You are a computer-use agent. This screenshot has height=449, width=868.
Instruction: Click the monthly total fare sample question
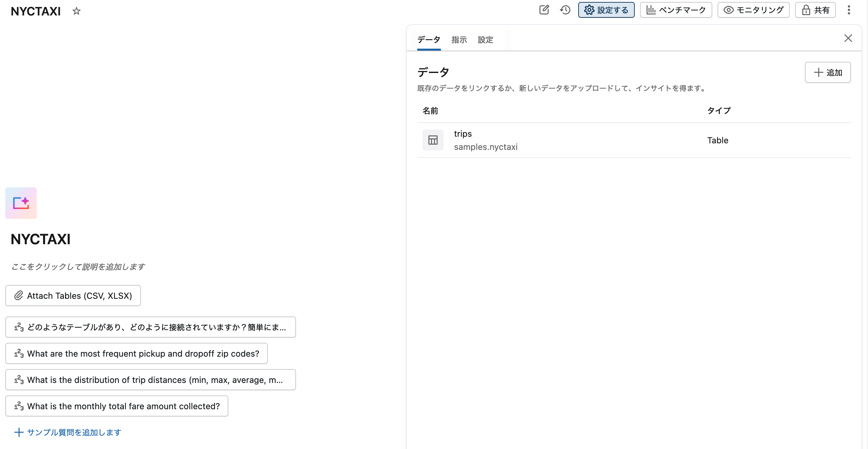[117, 406]
